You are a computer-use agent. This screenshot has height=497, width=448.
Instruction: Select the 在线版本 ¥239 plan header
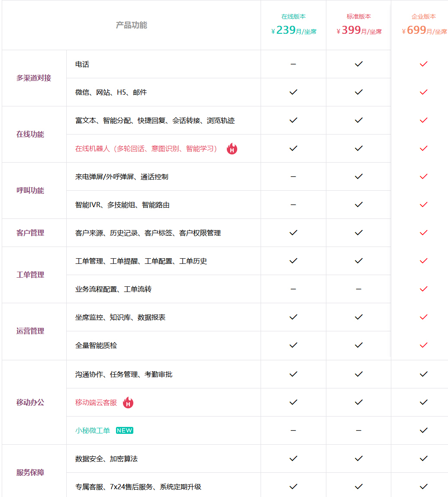(x=293, y=25)
